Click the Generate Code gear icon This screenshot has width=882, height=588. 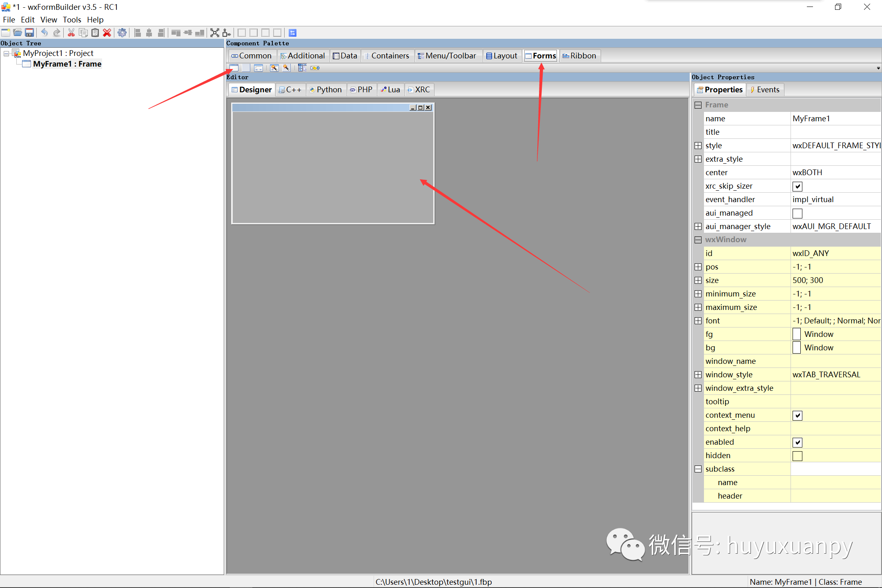point(122,33)
